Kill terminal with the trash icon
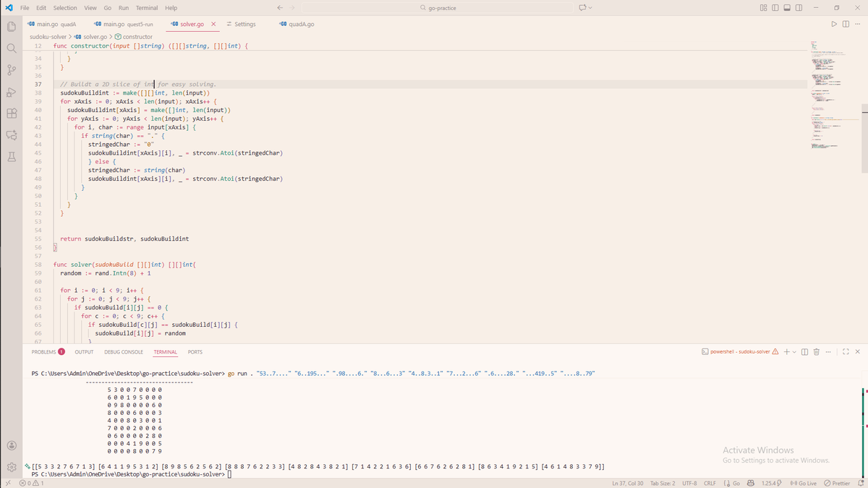Screen dimensions: 868x488 coord(816,352)
